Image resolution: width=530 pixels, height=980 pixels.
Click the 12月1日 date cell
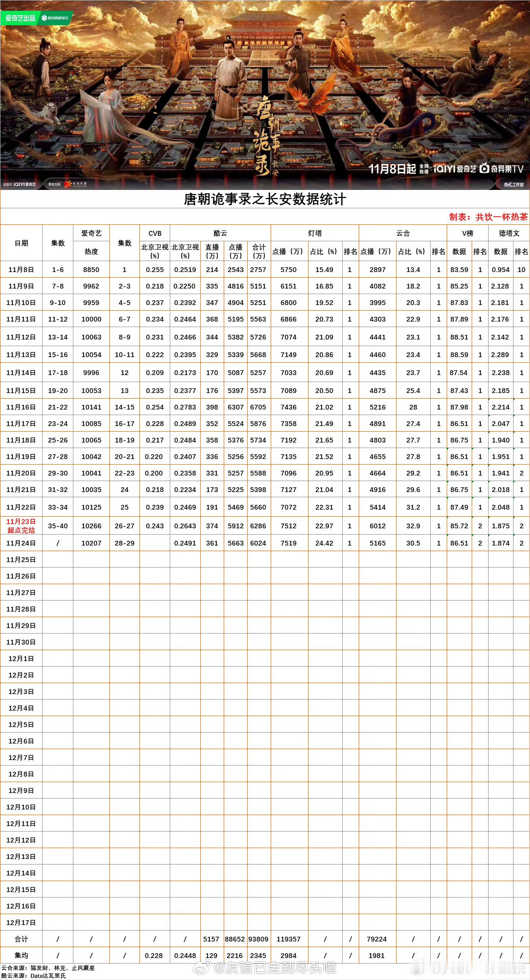tap(21, 658)
